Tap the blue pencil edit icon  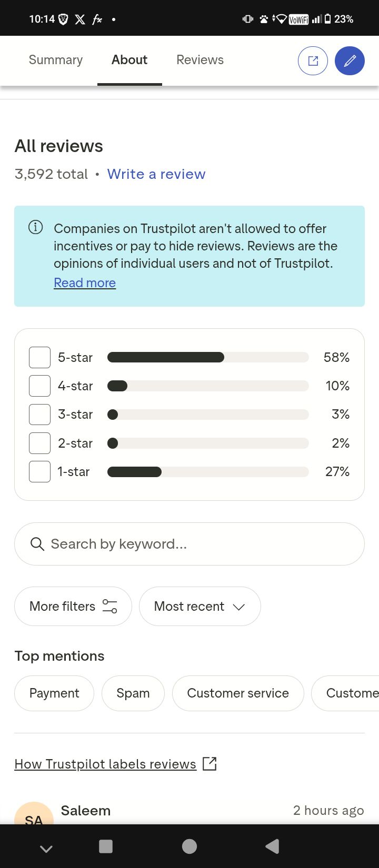click(350, 60)
